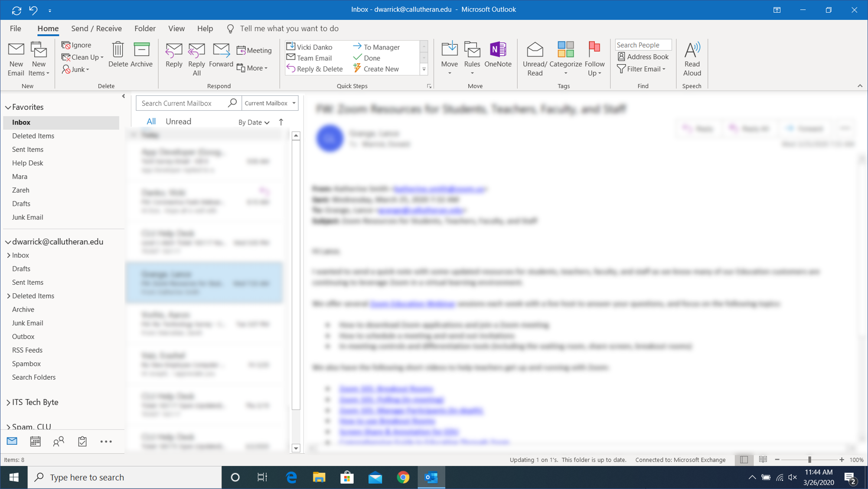Viewport: 868px width, 489px height.
Task: Click the Search Current Mailbox field
Action: (182, 103)
